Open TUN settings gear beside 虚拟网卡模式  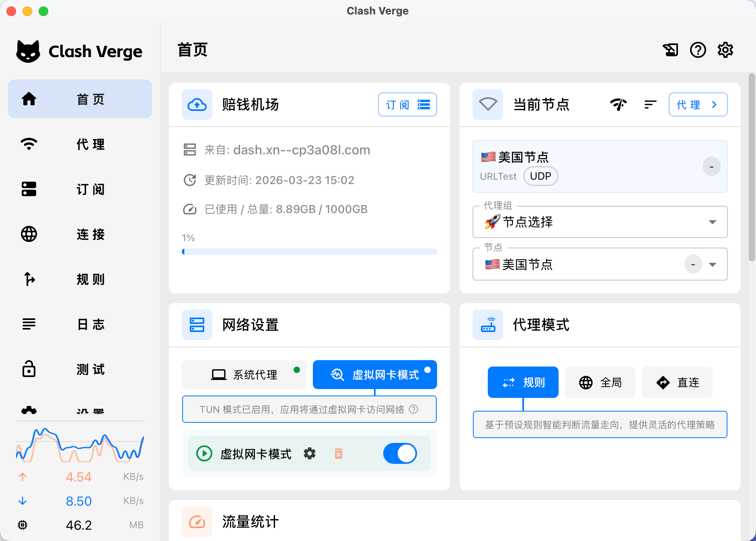pos(310,453)
